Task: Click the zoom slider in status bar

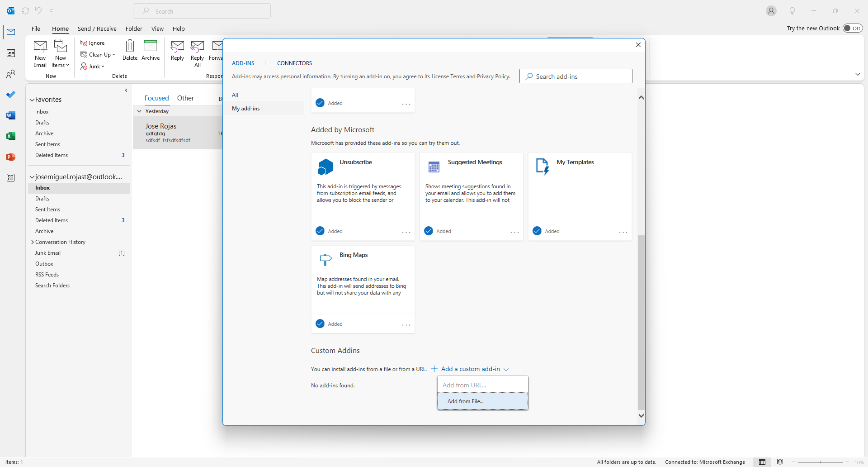Action: pyautogui.click(x=820, y=462)
